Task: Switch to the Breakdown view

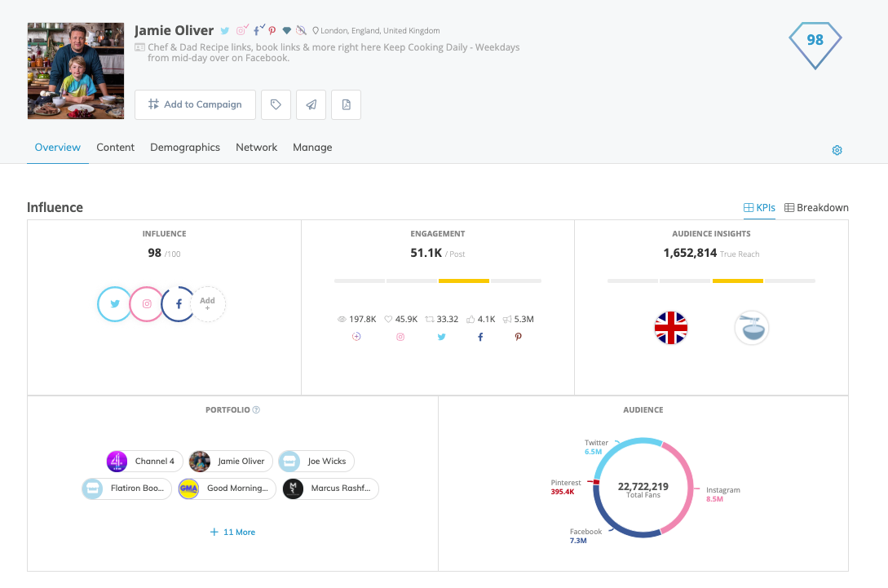Action: point(816,208)
